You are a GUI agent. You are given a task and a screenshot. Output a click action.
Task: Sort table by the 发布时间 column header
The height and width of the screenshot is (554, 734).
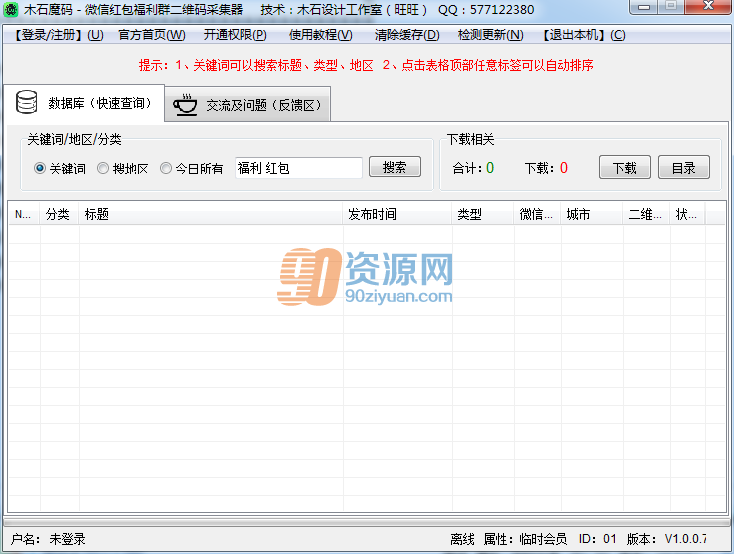397,214
